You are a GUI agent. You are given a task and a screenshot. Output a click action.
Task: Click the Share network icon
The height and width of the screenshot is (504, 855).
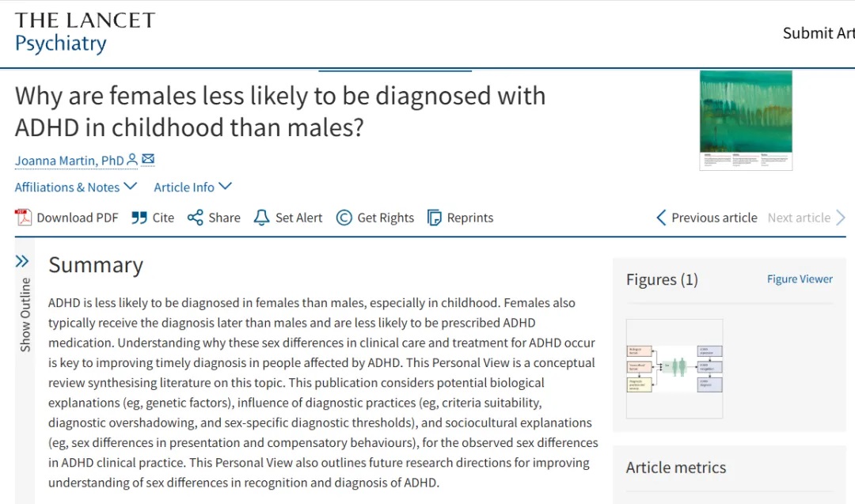[195, 218]
